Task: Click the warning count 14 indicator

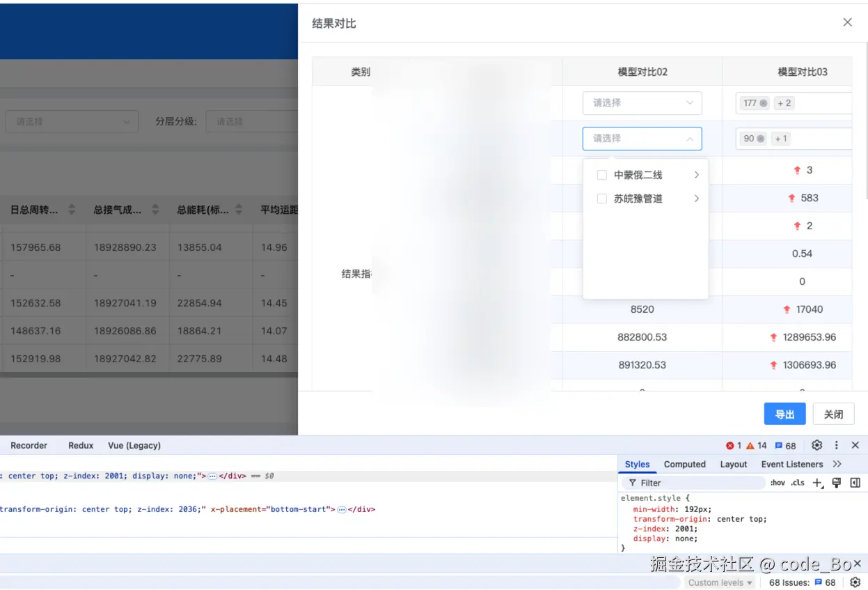Action: click(x=757, y=446)
